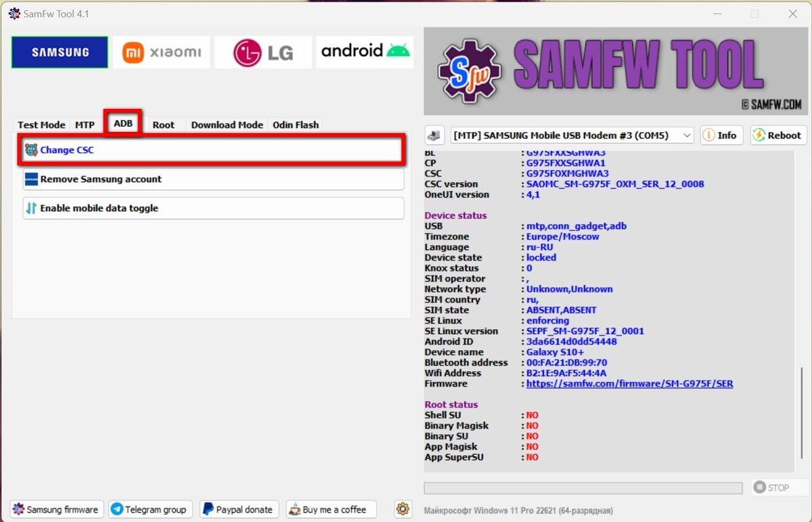
Task: Switch to the ADB tab
Action: point(123,123)
